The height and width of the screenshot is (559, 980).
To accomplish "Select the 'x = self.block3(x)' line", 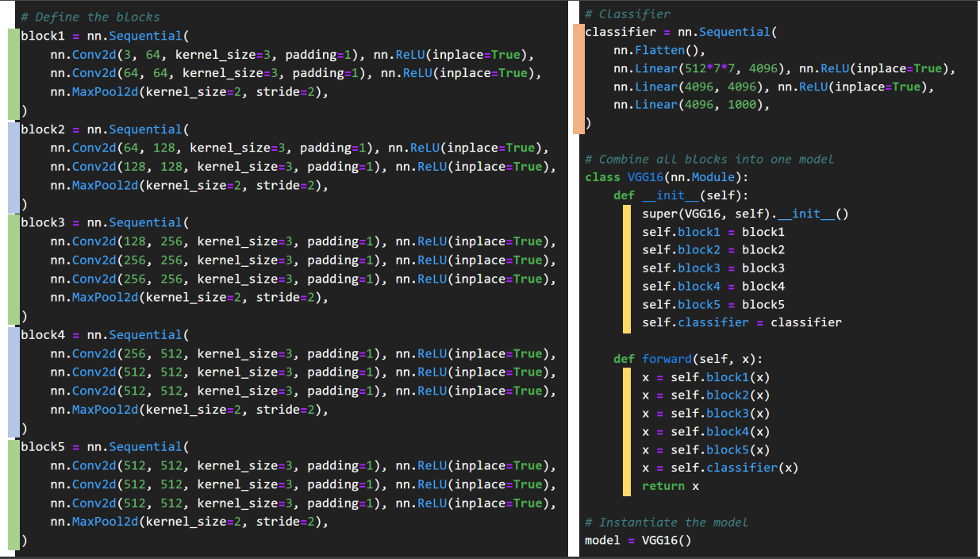I will pos(706,414).
